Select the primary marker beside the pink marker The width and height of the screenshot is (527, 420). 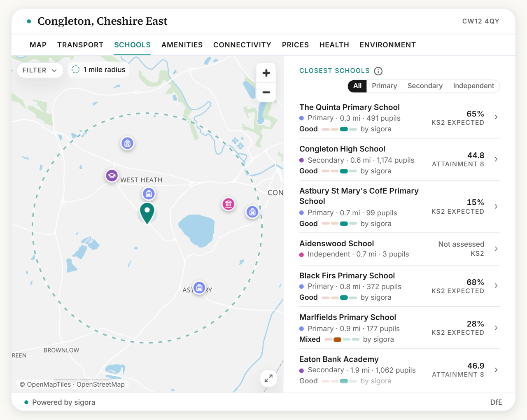tap(252, 212)
